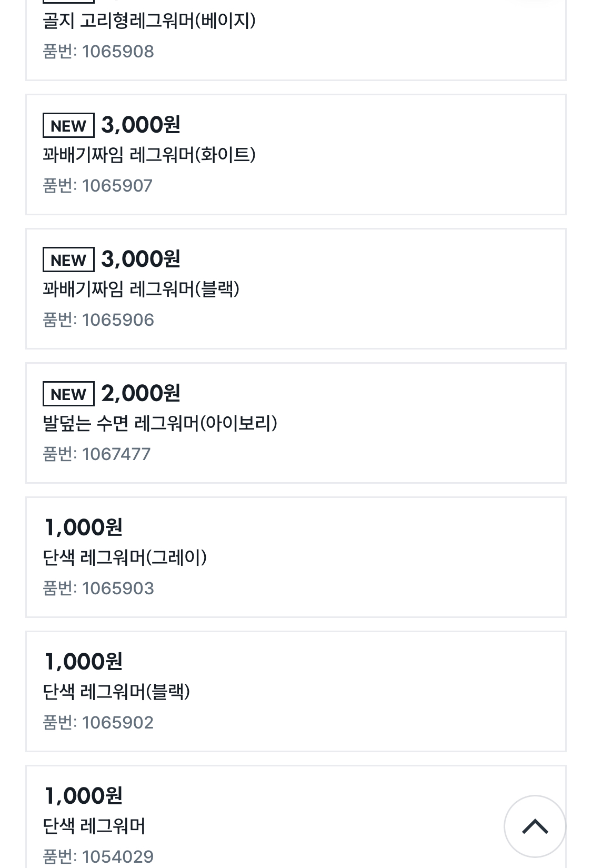Click the 2,000원 price label
Image resolution: width=592 pixels, height=868 pixels.
coord(141,393)
